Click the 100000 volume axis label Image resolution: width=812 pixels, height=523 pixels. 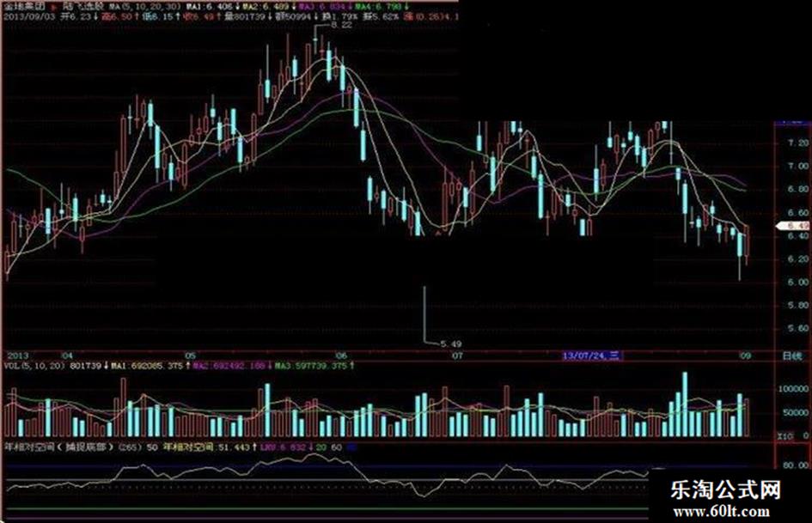(795, 389)
